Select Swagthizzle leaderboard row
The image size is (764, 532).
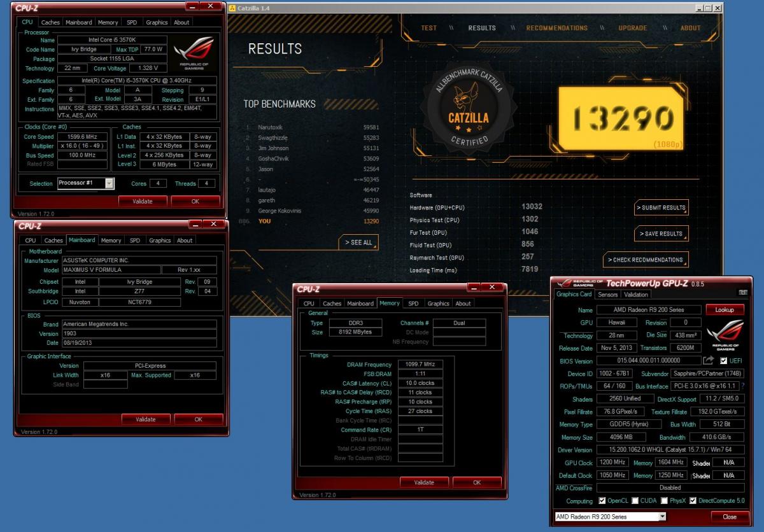(x=312, y=137)
